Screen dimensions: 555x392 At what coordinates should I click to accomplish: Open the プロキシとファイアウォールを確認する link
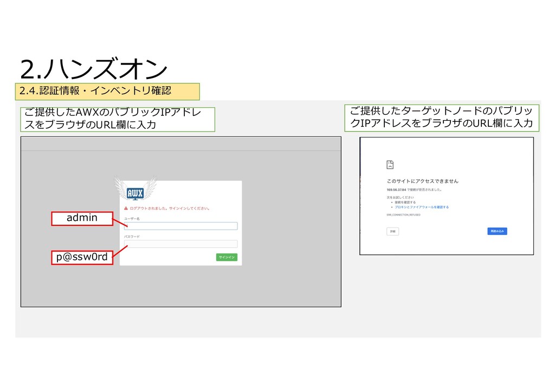click(422, 207)
